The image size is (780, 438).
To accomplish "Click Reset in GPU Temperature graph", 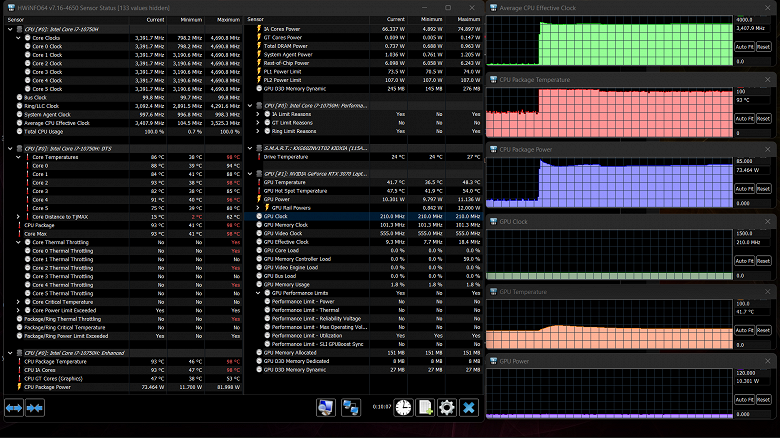I will pos(764,330).
